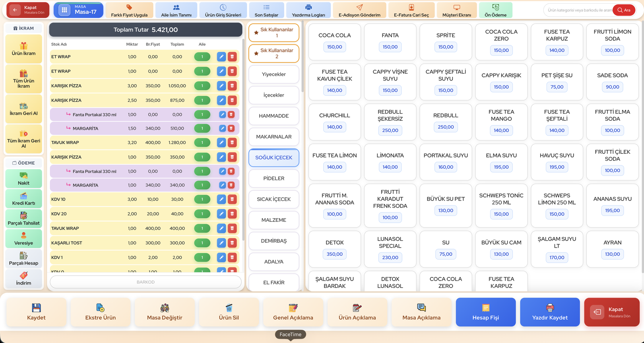The image size is (644, 343).
Task: Expand Sık Kullananlar 2 favorites group
Action: coord(274,54)
